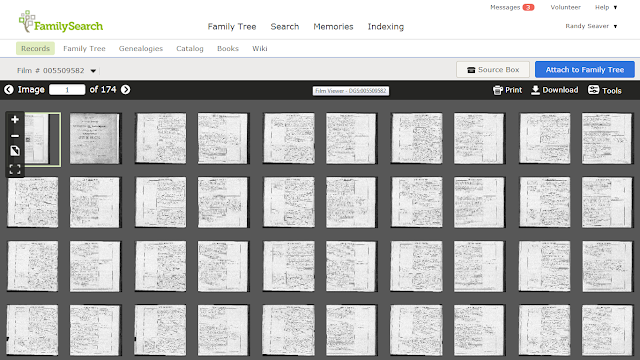Open Messages notifications badge

(x=529, y=7)
